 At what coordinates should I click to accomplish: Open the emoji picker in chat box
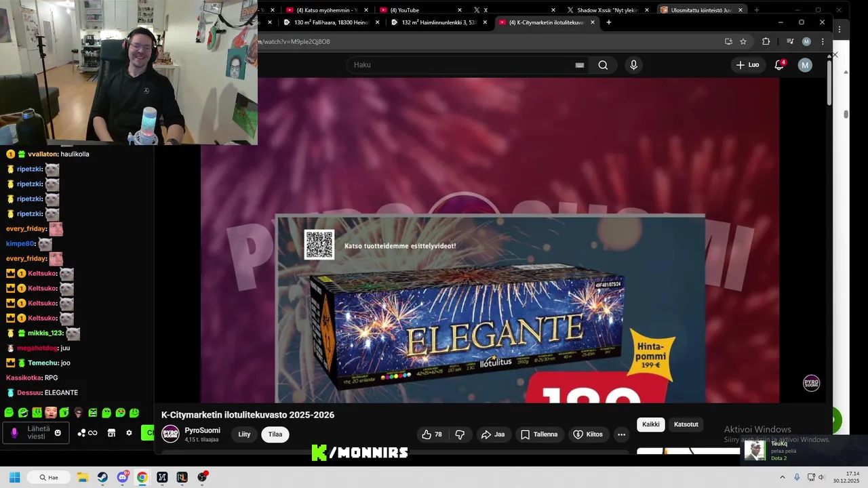(x=58, y=433)
